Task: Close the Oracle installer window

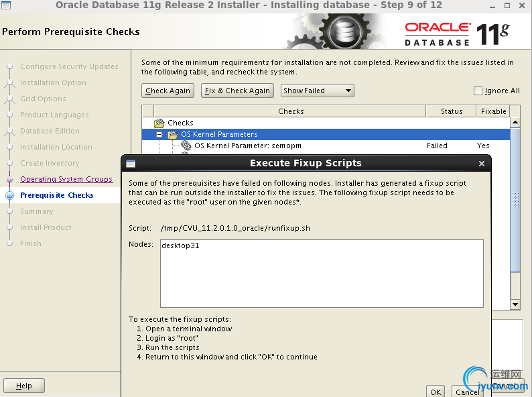Action: [522, 5]
